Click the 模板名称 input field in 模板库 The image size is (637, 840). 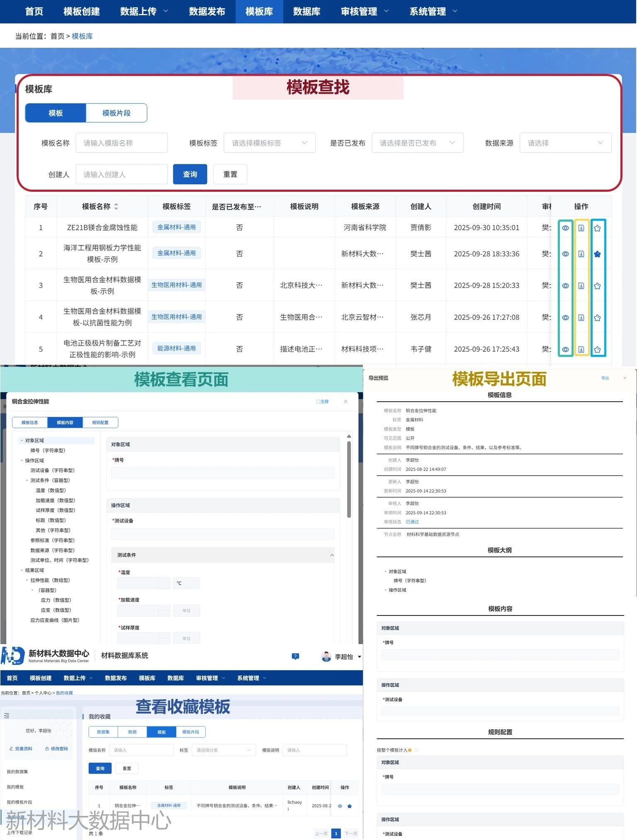tap(122, 143)
